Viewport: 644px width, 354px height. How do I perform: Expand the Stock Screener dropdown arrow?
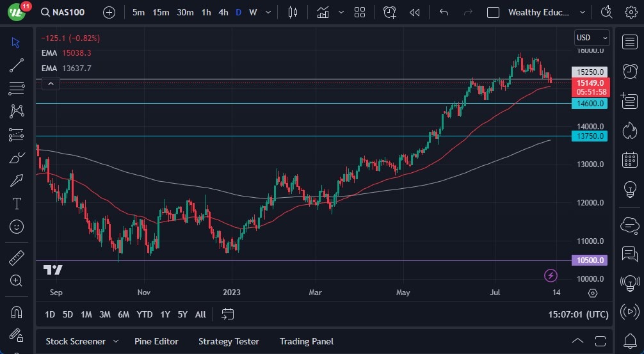pyautogui.click(x=116, y=341)
